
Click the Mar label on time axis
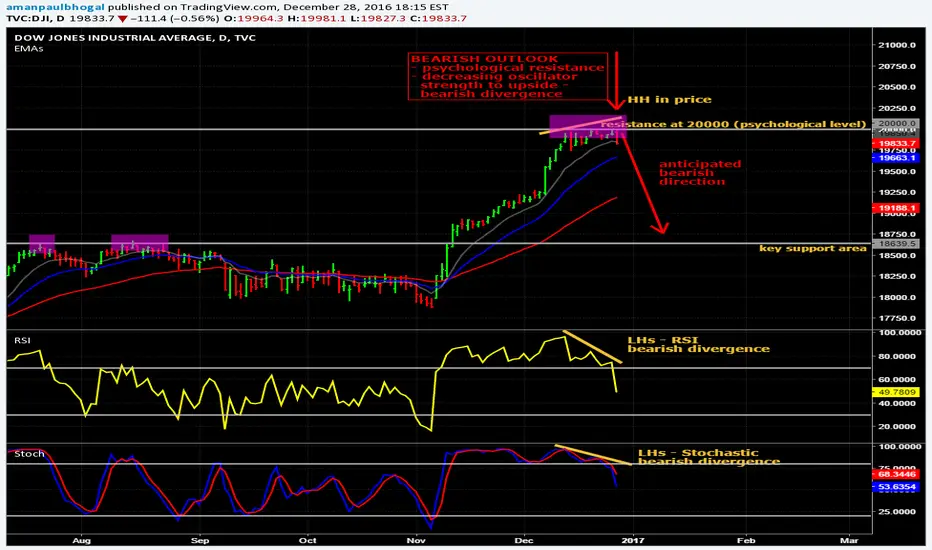[849, 540]
